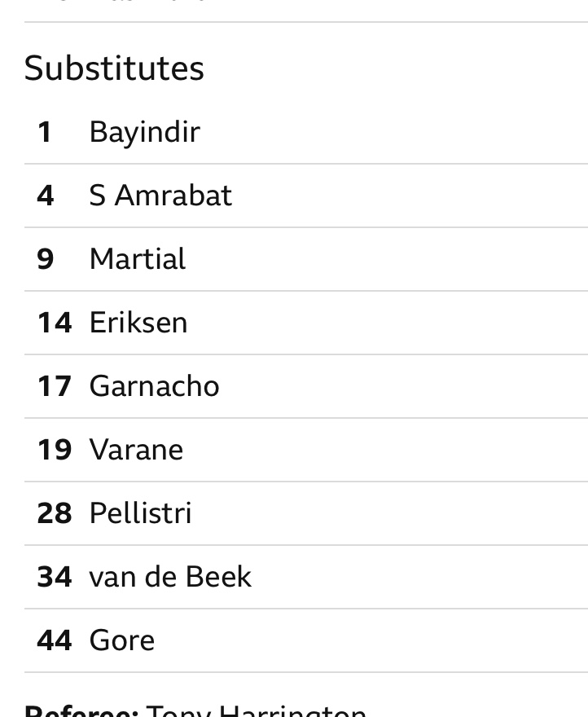Tap shirt number 9 beside Martial
588x717 pixels.
pos(46,259)
